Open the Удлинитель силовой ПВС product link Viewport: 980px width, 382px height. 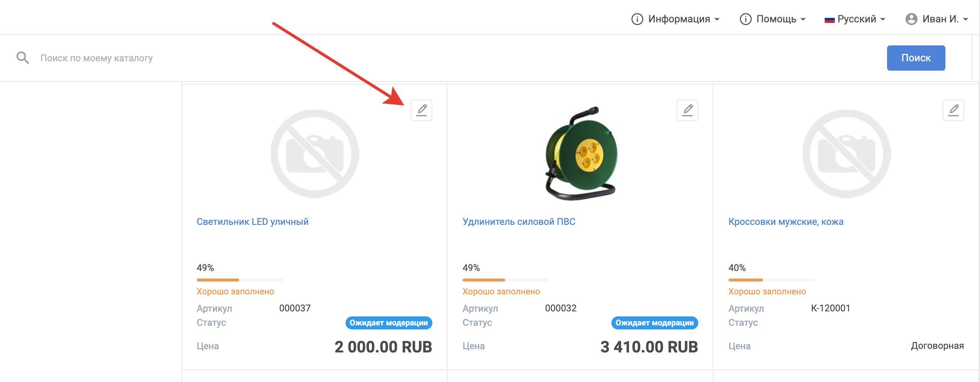coord(518,221)
